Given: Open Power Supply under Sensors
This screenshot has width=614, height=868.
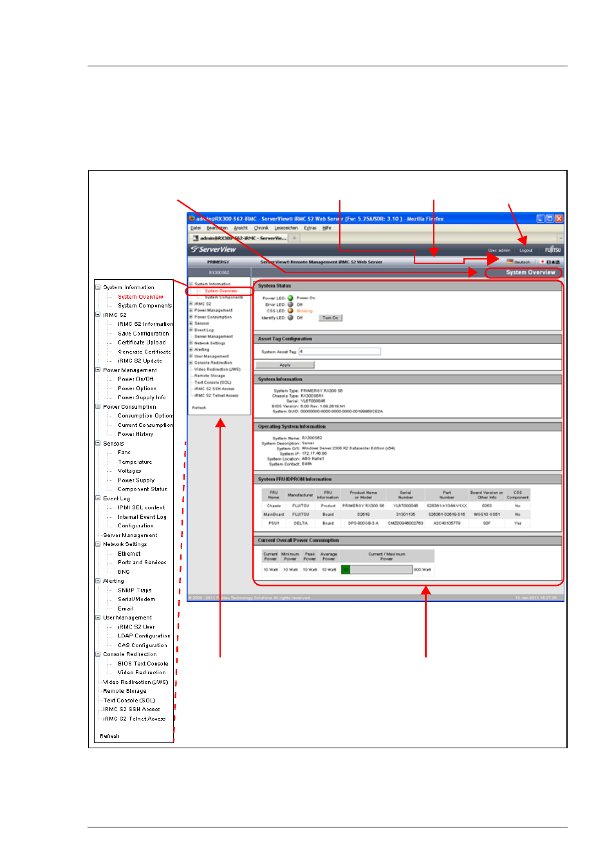Looking at the screenshot, I should 136,480.
